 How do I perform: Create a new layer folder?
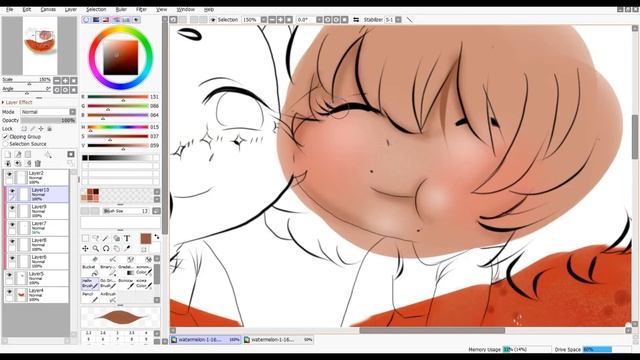pos(28,154)
